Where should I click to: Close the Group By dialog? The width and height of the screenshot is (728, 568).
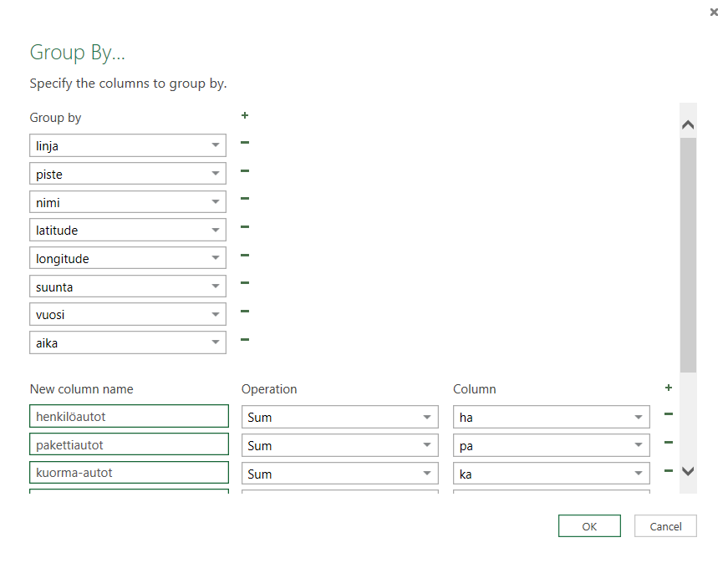coord(713,13)
